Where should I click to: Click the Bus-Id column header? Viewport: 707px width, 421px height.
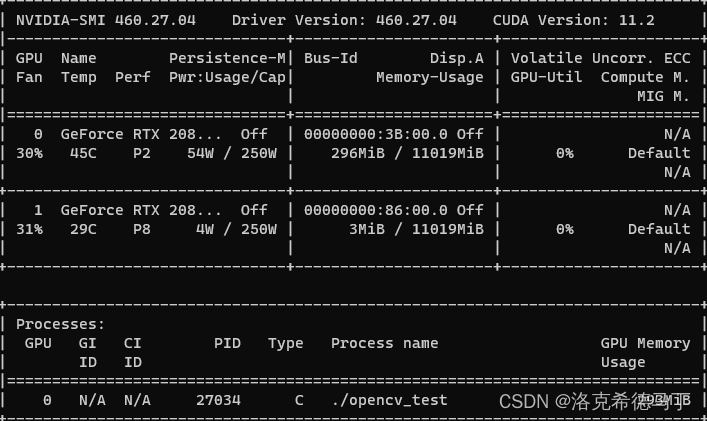[331, 58]
